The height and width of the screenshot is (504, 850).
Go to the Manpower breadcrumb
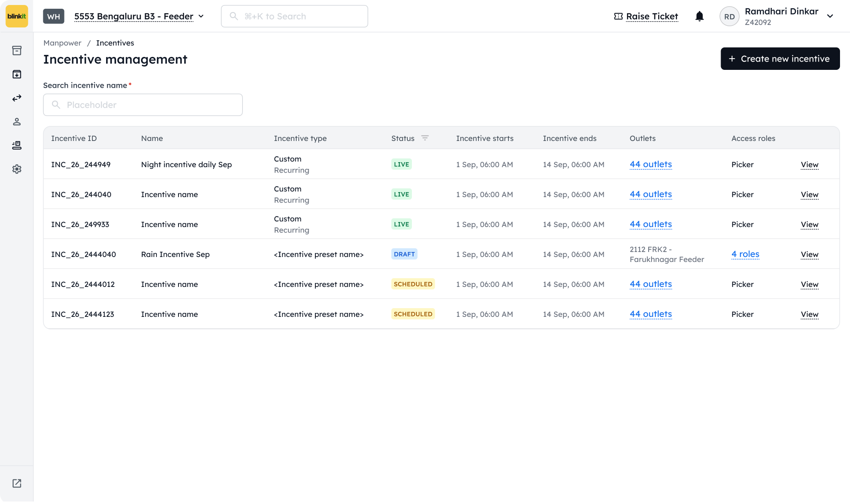[x=62, y=43]
